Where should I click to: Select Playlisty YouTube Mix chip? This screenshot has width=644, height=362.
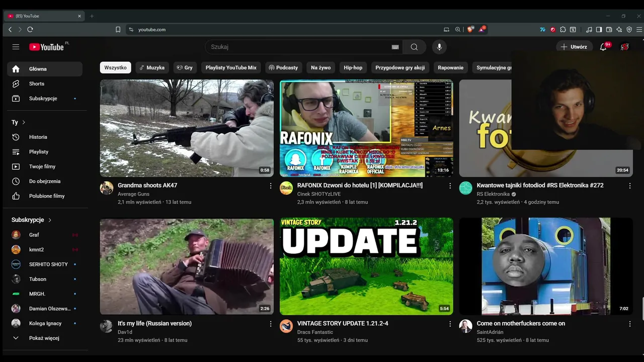[231, 67]
